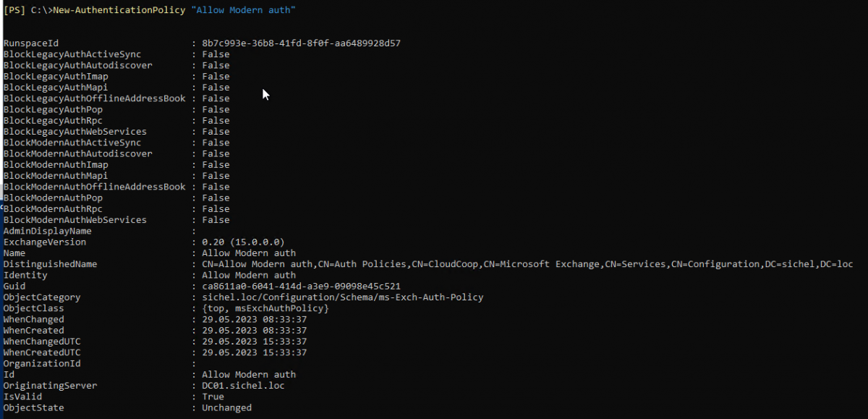Click the ExchangeVersion 0.20 (15.0.0.0) value
The width and height of the screenshot is (868, 419).
[243, 242]
